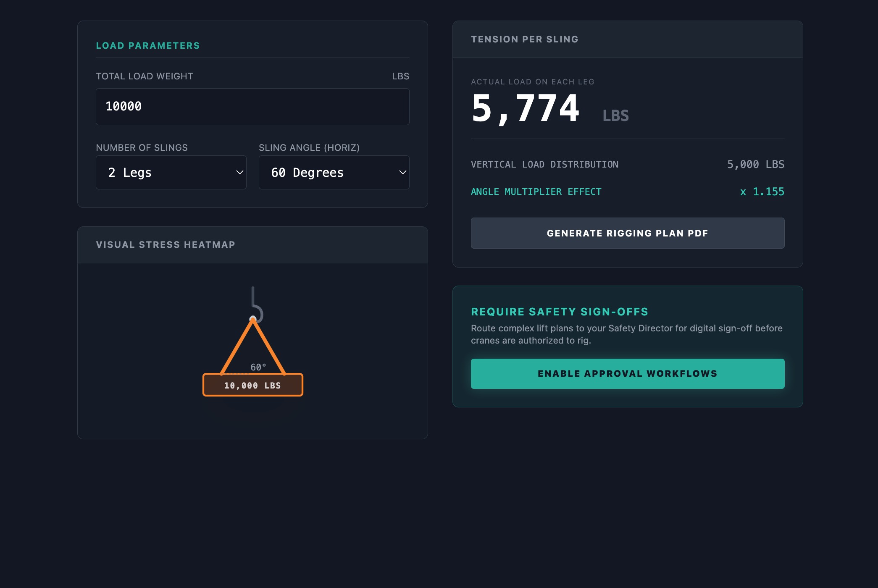Click the Load Parameters heading

tap(148, 45)
